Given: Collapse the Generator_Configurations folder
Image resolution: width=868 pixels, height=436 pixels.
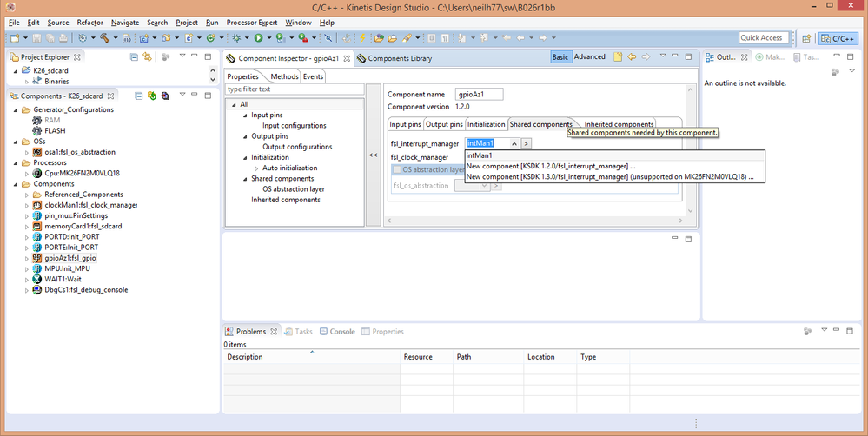Looking at the screenshot, I should pyautogui.click(x=16, y=109).
